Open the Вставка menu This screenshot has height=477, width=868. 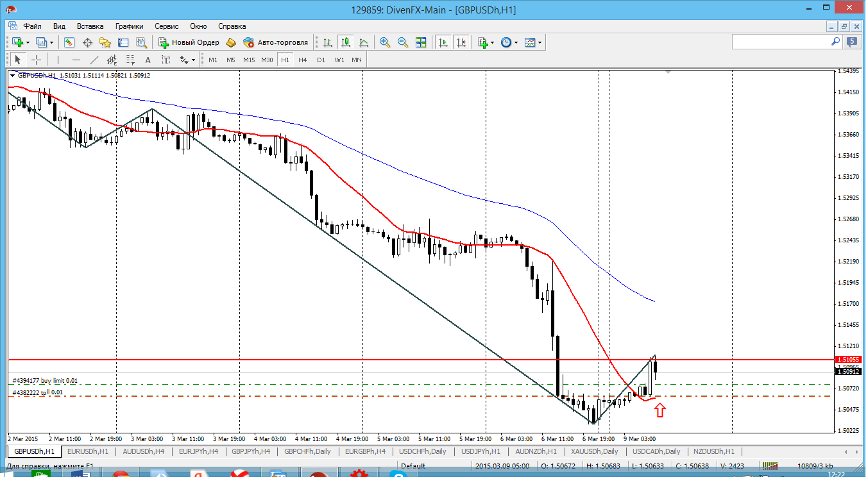90,26
